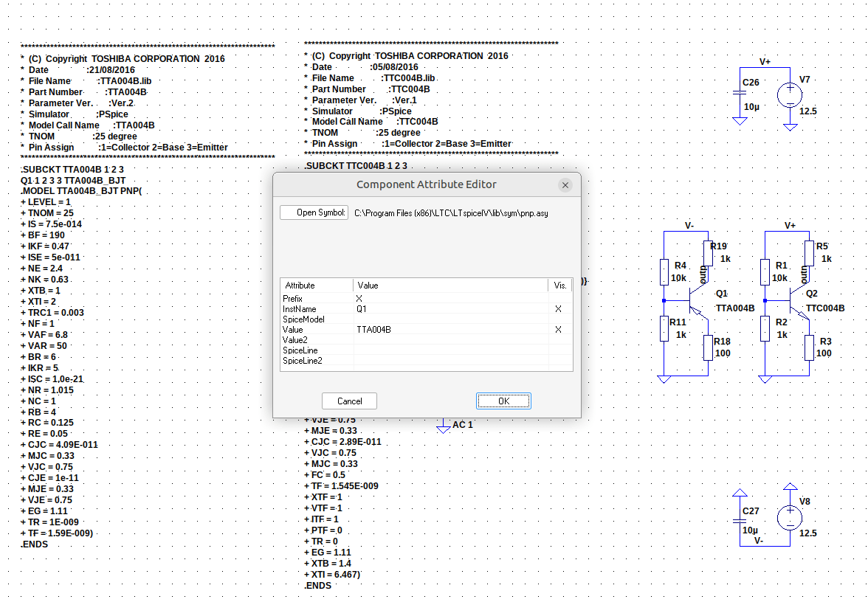The width and height of the screenshot is (868, 602).
Task: Click the Value column header
Action: pyautogui.click(x=450, y=286)
